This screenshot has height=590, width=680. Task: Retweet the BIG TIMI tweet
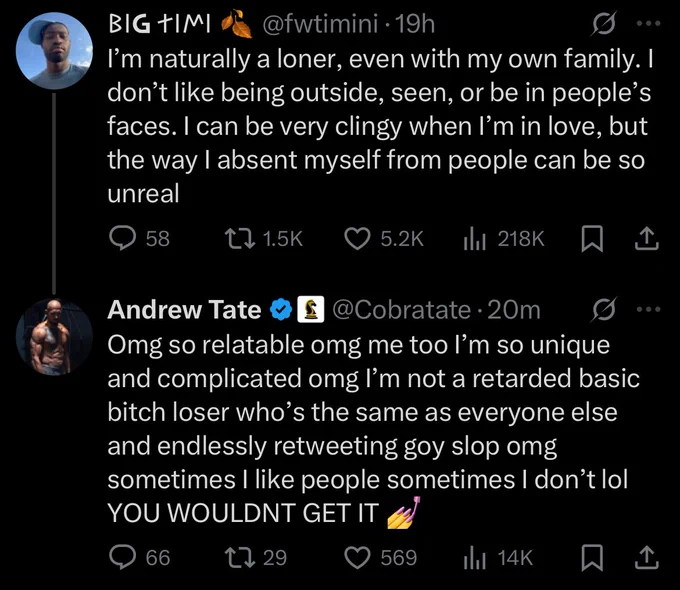coord(239,239)
